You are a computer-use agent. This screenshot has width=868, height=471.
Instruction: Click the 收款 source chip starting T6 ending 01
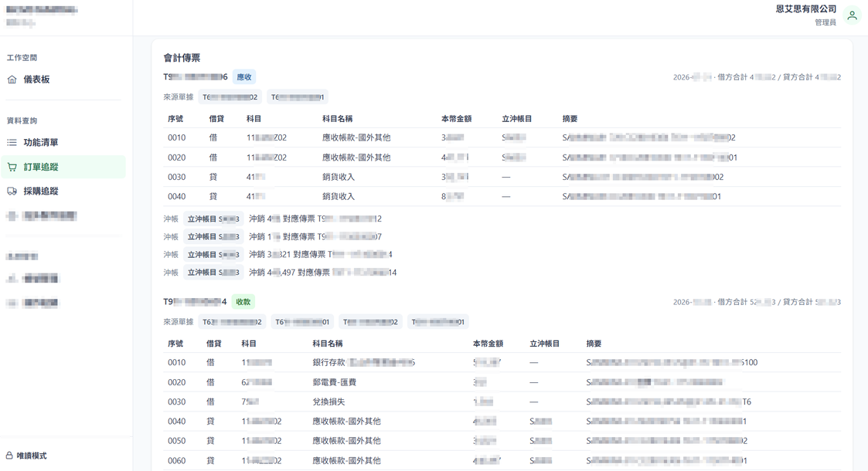(302, 322)
